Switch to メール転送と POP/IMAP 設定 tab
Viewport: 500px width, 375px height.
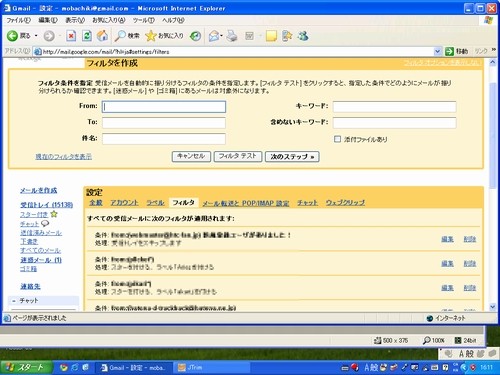tap(246, 203)
